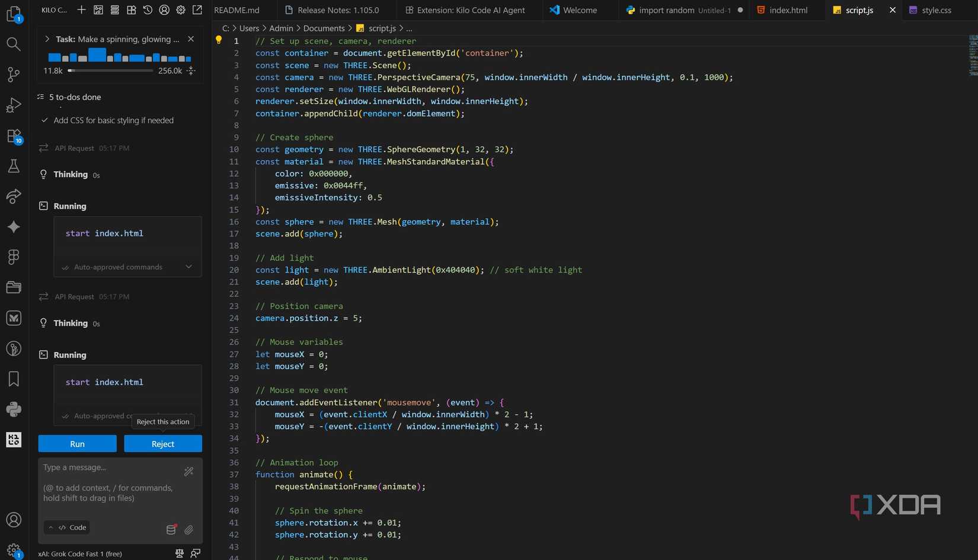Enhance prompt with the wand icon
This screenshot has width=978, height=560.
[x=188, y=471]
